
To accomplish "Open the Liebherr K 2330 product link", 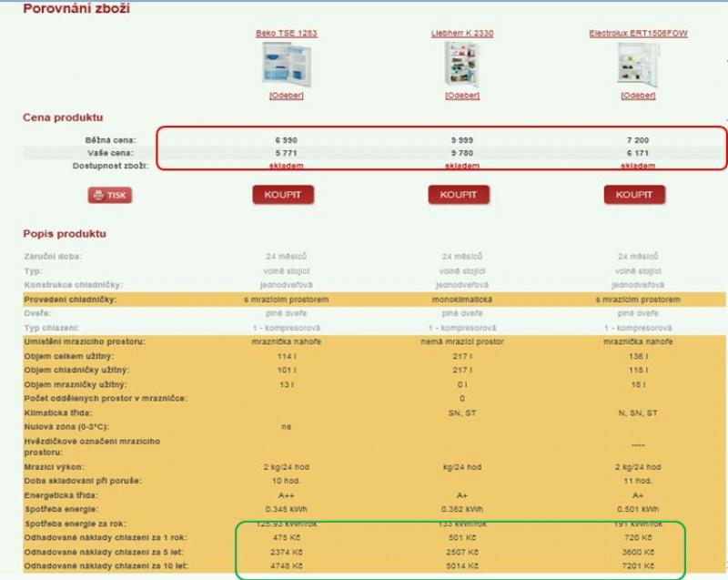I will [462, 34].
